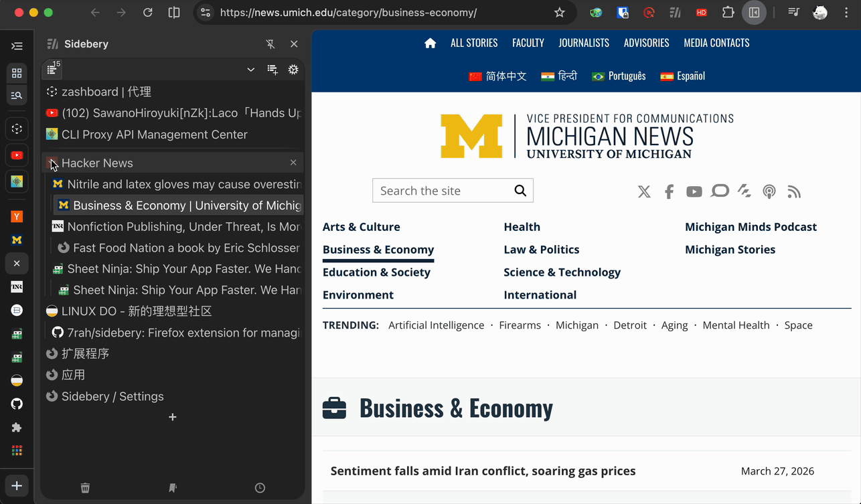Open Chrome three-dot menu

[x=845, y=13]
